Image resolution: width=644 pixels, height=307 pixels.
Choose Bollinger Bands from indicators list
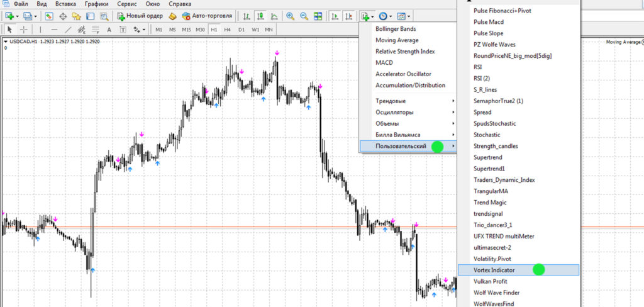(396, 29)
